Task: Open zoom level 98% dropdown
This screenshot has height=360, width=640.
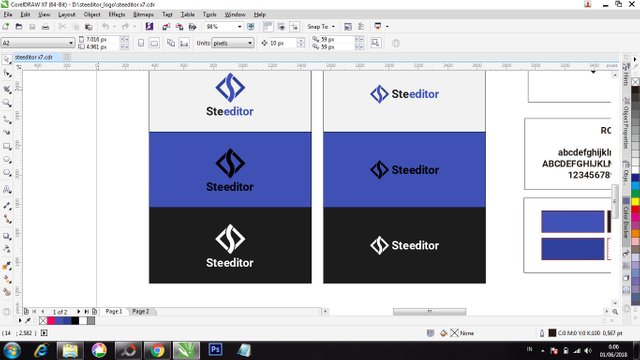Action: click(x=240, y=27)
